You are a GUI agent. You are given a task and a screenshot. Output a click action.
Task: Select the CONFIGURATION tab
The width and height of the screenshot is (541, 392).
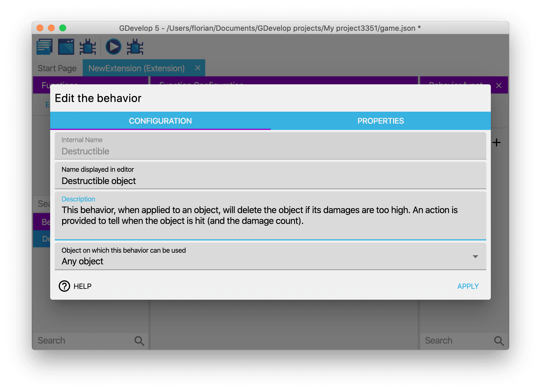coord(160,121)
